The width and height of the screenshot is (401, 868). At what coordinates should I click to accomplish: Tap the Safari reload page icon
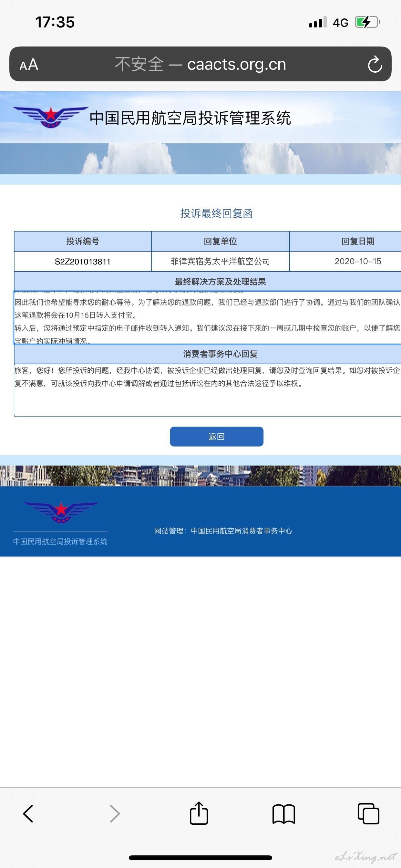[375, 64]
